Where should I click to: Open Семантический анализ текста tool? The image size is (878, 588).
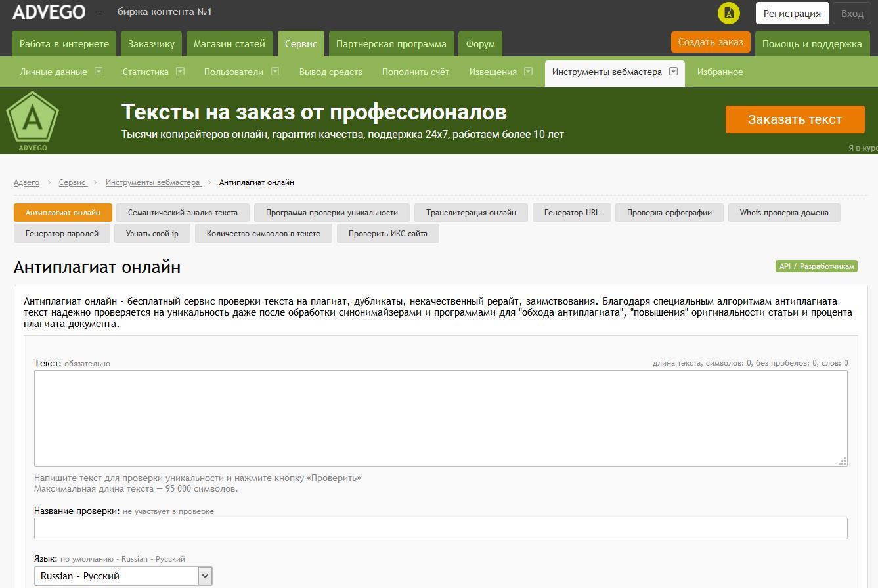(x=183, y=213)
